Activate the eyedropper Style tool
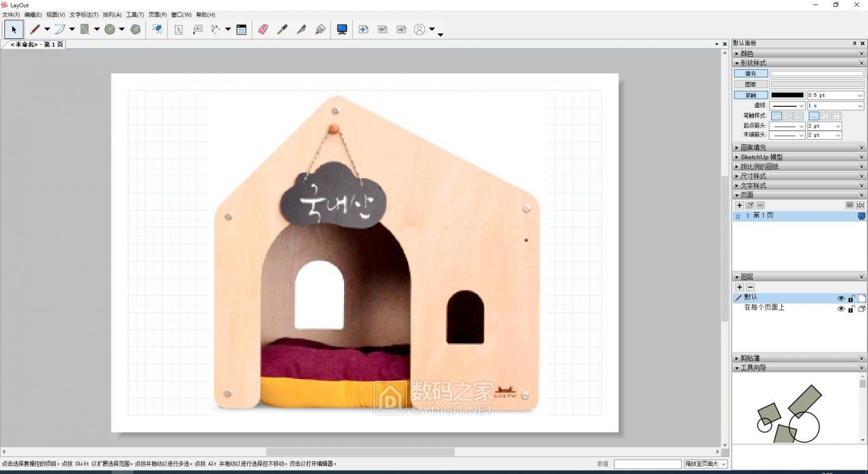 [x=282, y=30]
